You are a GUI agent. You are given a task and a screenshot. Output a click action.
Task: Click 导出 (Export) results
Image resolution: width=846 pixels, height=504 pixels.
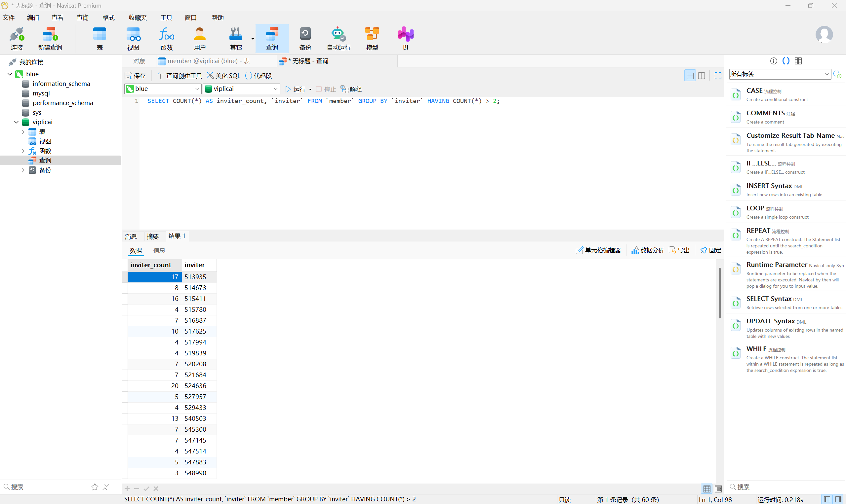coord(679,250)
